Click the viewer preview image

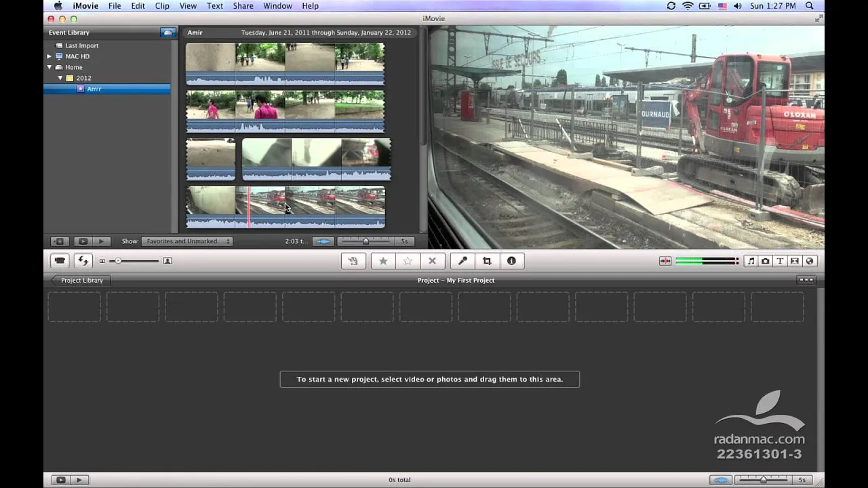(x=626, y=138)
